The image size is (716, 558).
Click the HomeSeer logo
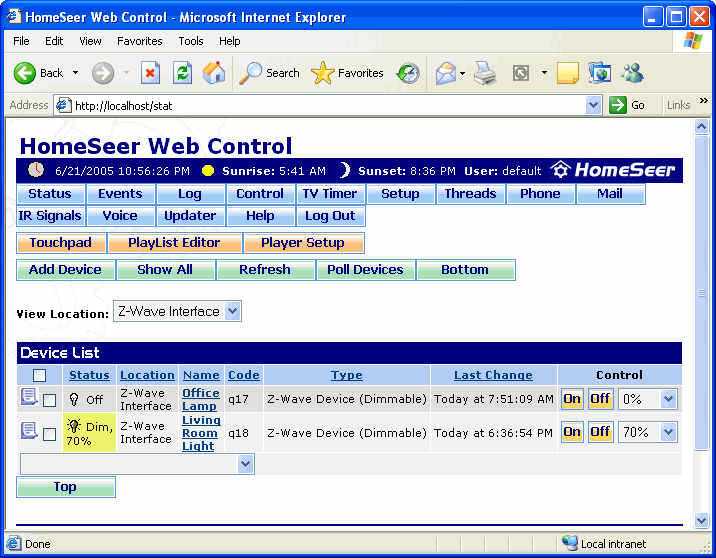[x=613, y=170]
